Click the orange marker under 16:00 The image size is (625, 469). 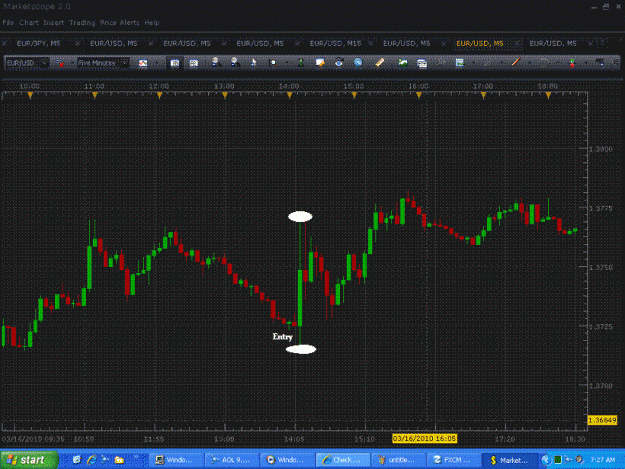419,95
